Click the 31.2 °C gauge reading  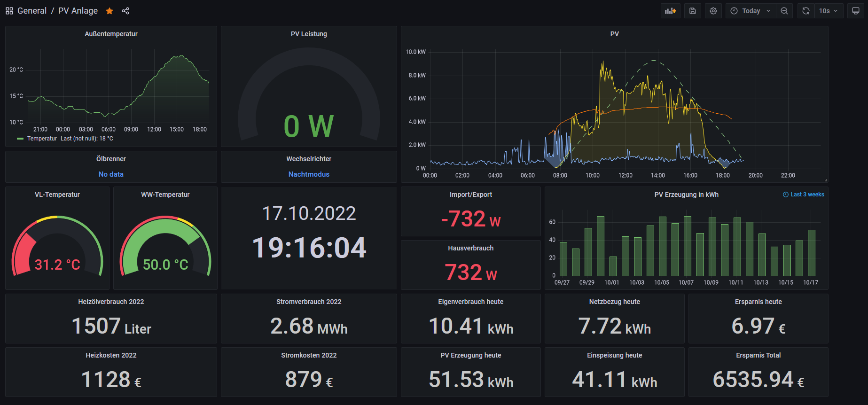57,265
